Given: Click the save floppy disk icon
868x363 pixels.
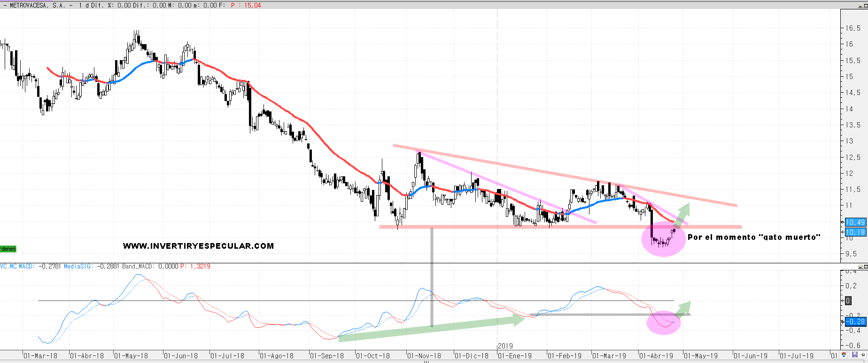Looking at the screenshot, I should (x=854, y=355).
